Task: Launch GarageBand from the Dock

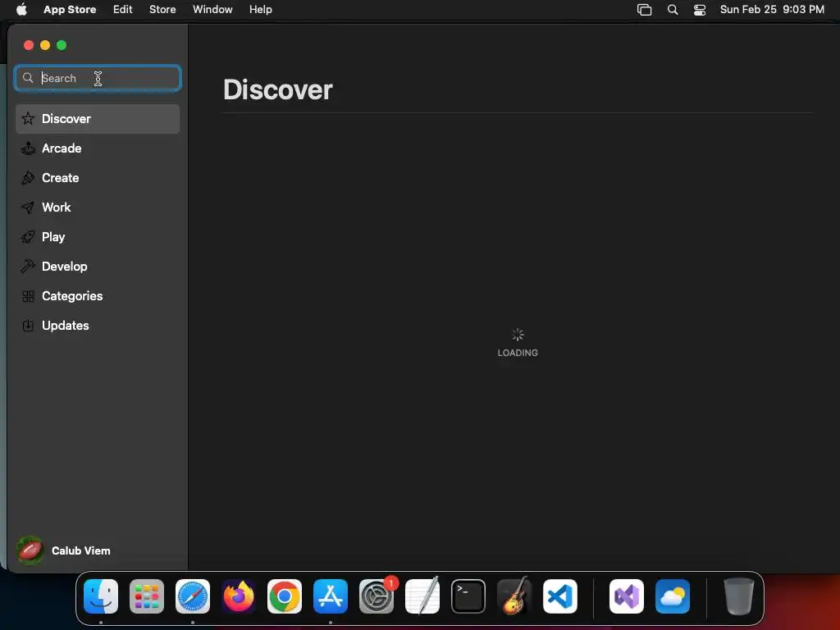Action: (514, 596)
